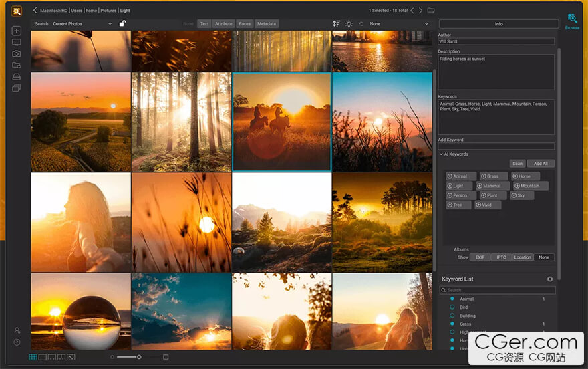Open the help question mark icon

click(x=17, y=342)
